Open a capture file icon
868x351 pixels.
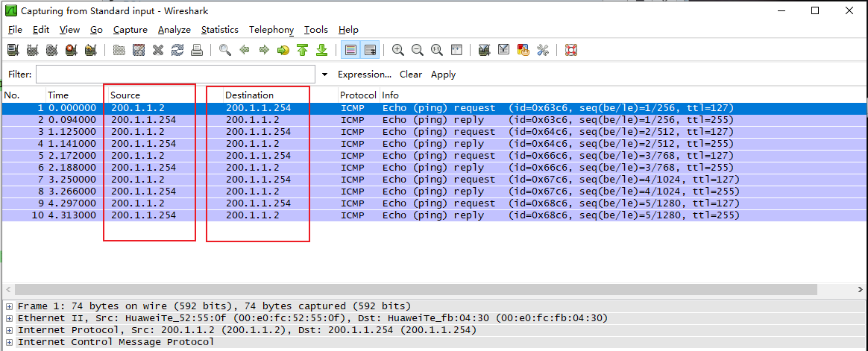119,51
